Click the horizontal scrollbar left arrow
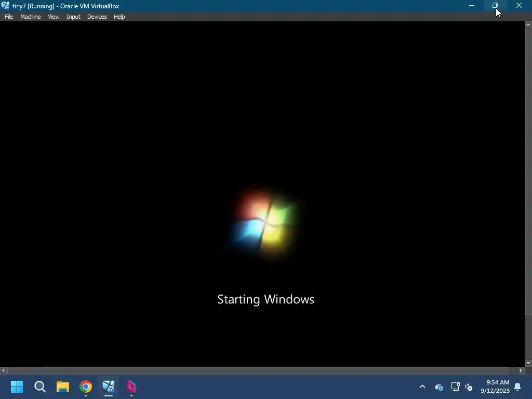This screenshot has height=399, width=532. [4, 370]
